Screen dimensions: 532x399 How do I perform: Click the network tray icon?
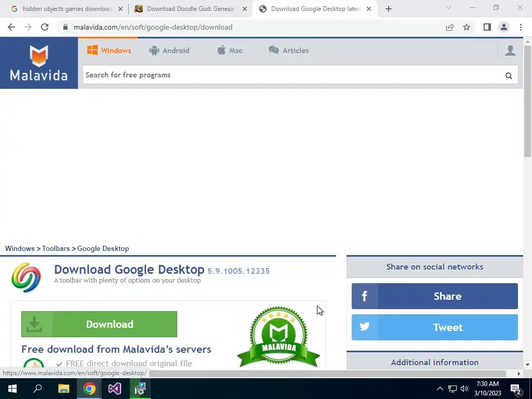point(453,389)
